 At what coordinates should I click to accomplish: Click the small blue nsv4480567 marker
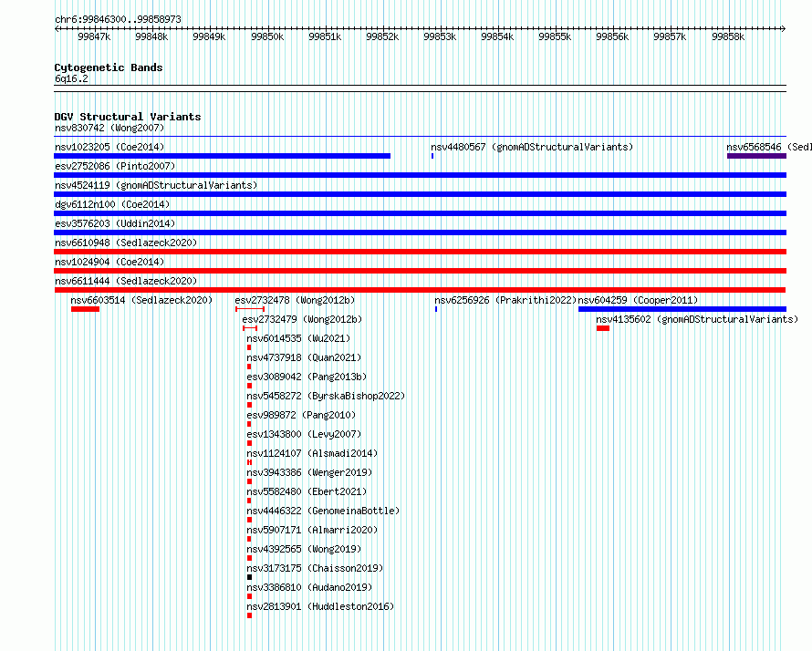(x=432, y=156)
